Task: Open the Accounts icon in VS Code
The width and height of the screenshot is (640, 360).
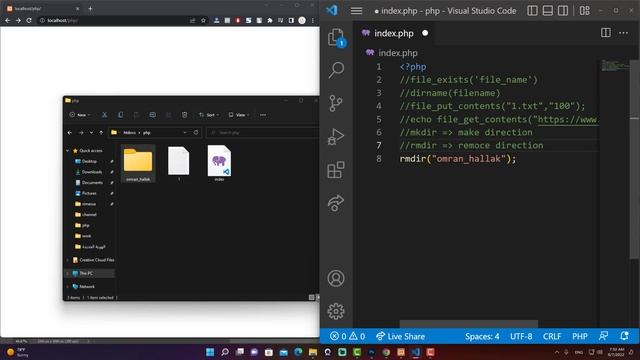Action: tap(336, 278)
